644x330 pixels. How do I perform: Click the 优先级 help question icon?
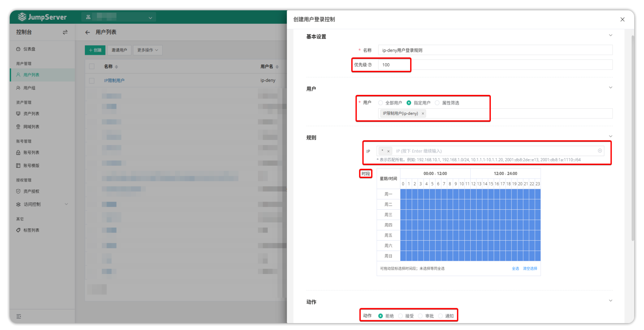coord(370,65)
